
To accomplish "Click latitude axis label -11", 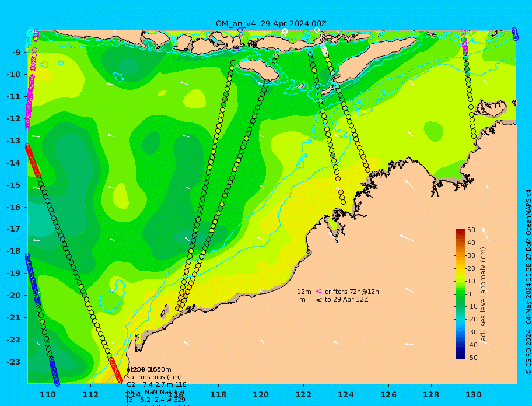I will 14,97.
